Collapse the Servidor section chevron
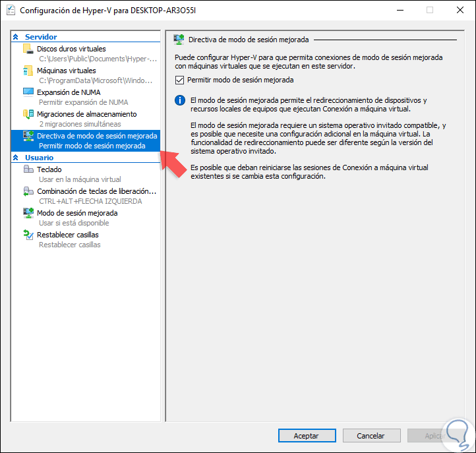The height and width of the screenshot is (453, 476). 15,37
